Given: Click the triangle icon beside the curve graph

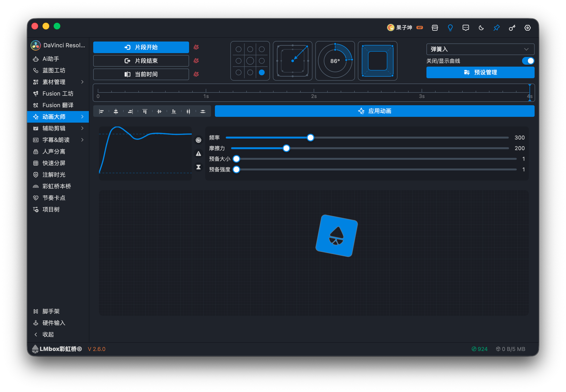Looking at the screenshot, I should pyautogui.click(x=198, y=153).
